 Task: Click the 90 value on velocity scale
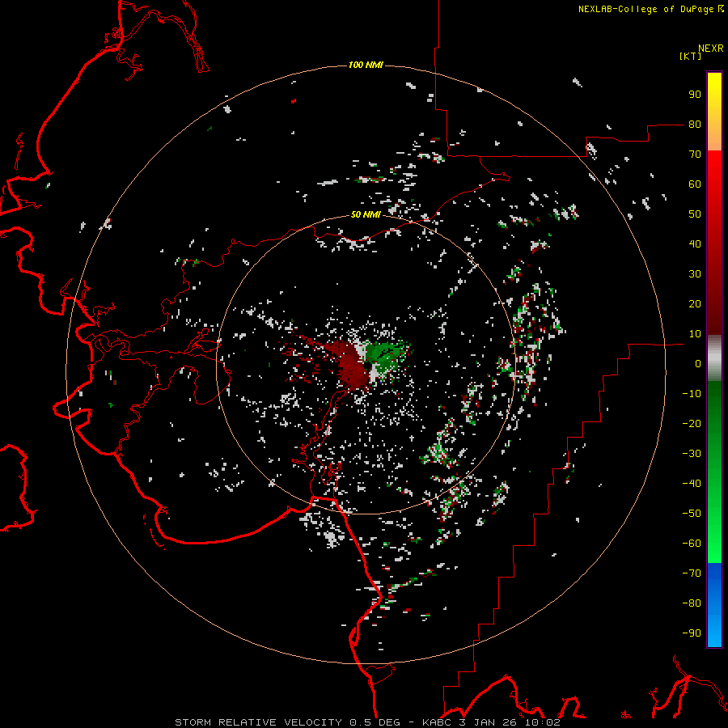tap(695, 95)
